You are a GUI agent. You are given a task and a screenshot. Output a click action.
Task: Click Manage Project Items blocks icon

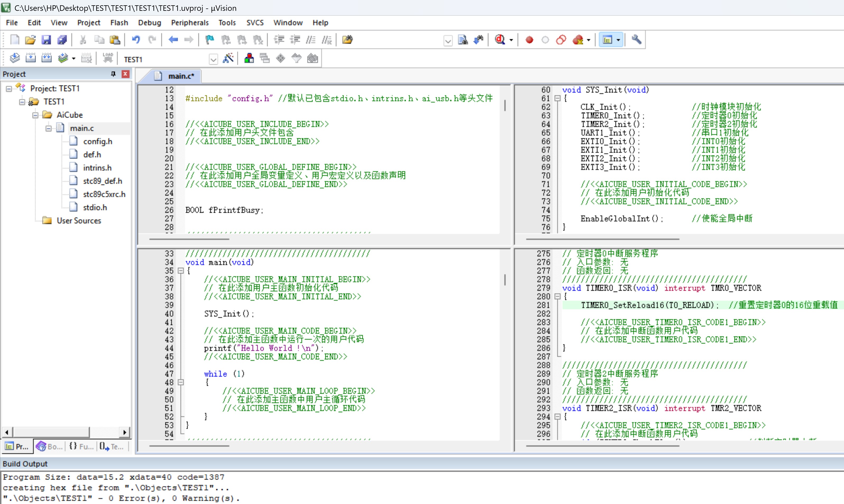click(249, 58)
